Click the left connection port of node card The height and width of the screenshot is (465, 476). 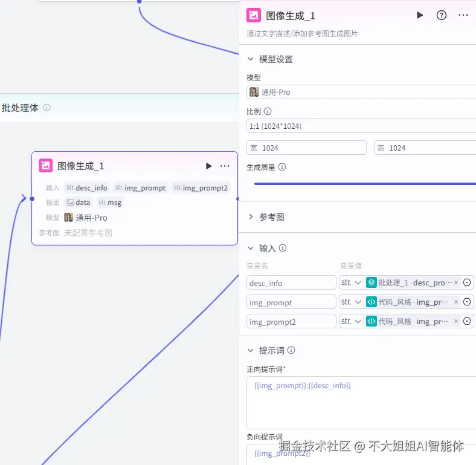32,198
